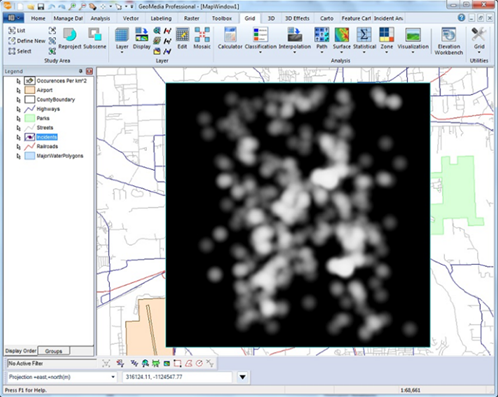
Task: Click the Occurences Per km^2 legend symbol
Action: tap(30, 81)
